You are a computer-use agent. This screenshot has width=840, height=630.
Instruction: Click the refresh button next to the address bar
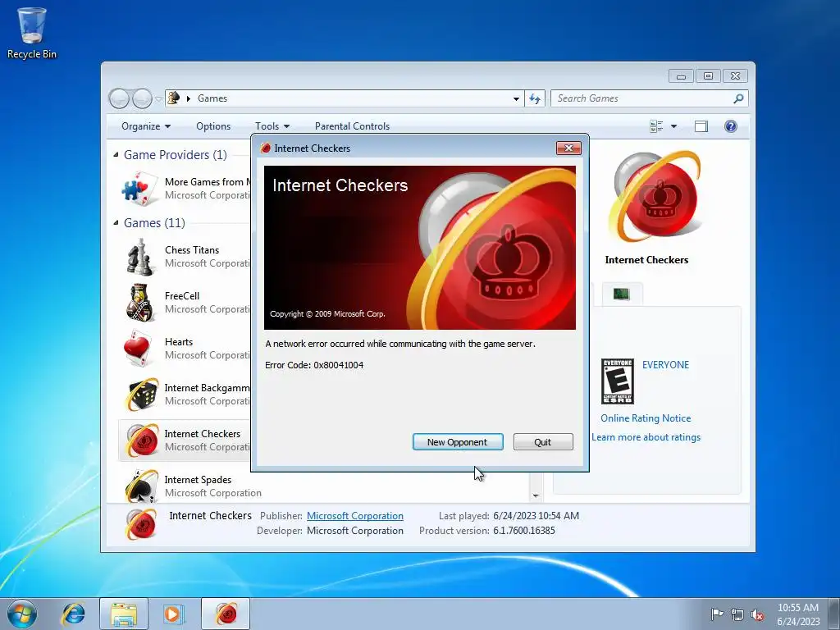(535, 98)
